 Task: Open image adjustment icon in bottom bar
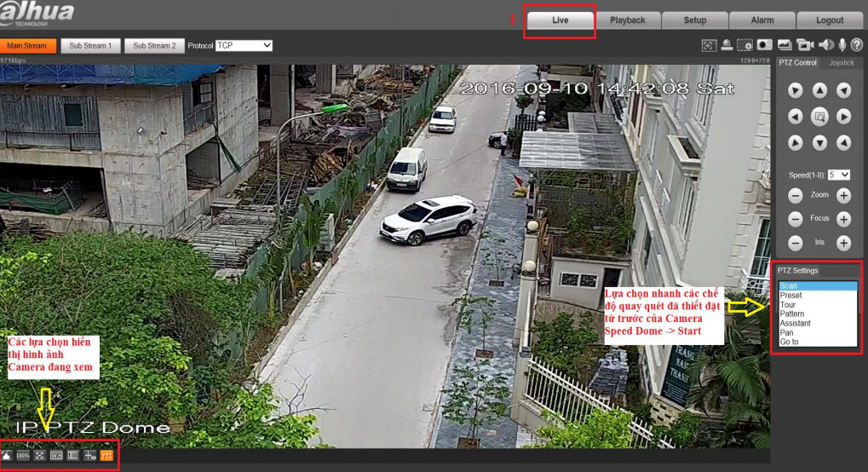[7, 455]
